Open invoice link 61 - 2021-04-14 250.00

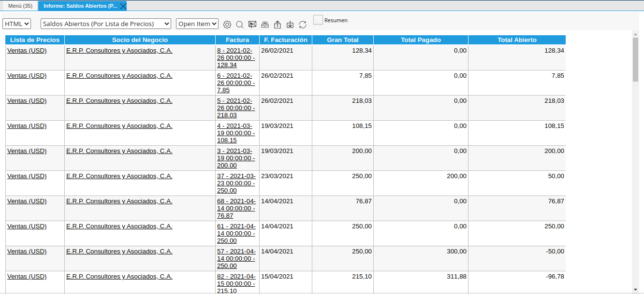pos(236,234)
